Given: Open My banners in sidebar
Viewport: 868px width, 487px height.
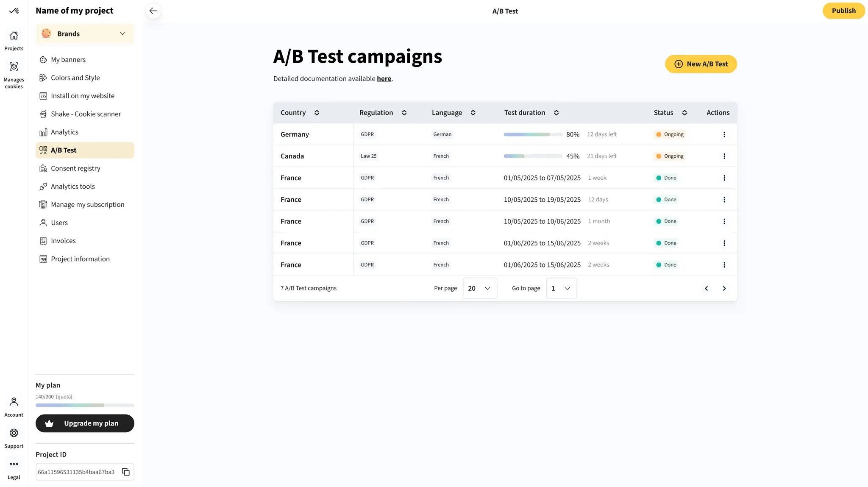Looking at the screenshot, I should pos(85,60).
